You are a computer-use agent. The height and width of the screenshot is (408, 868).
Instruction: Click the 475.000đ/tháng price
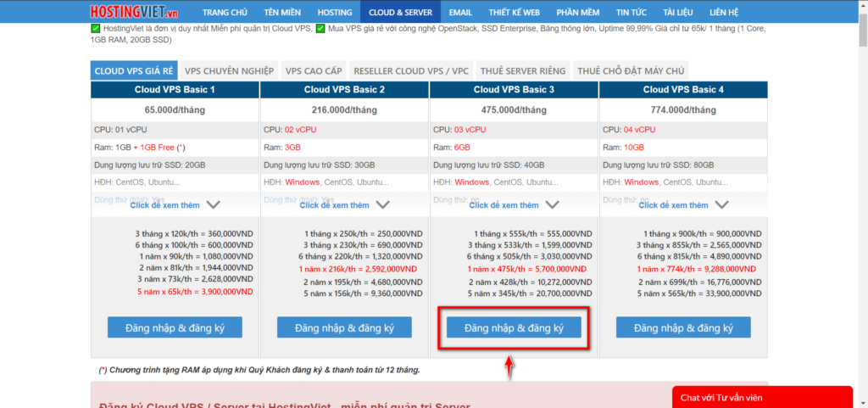(x=514, y=109)
